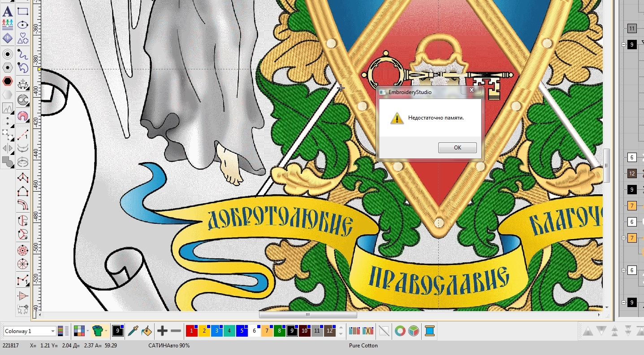Select the mirror flip triangles tool
Viewport: 644px width, 355px height.
(8, 148)
